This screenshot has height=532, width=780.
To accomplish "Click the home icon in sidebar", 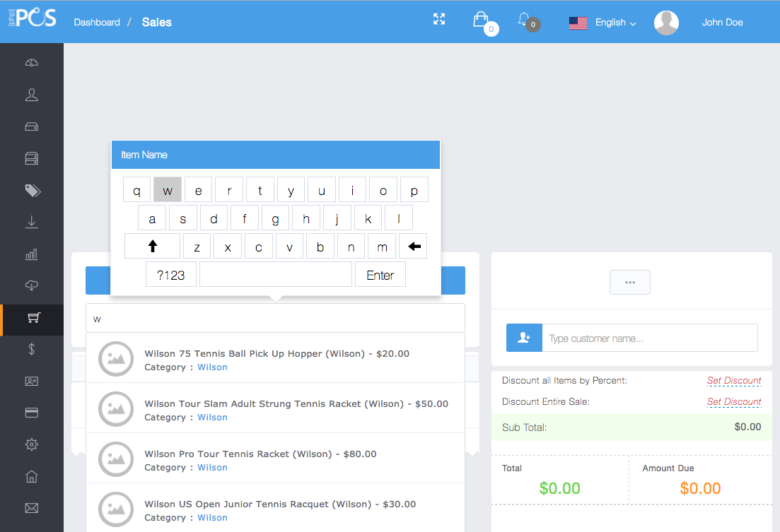I will click(x=31, y=476).
